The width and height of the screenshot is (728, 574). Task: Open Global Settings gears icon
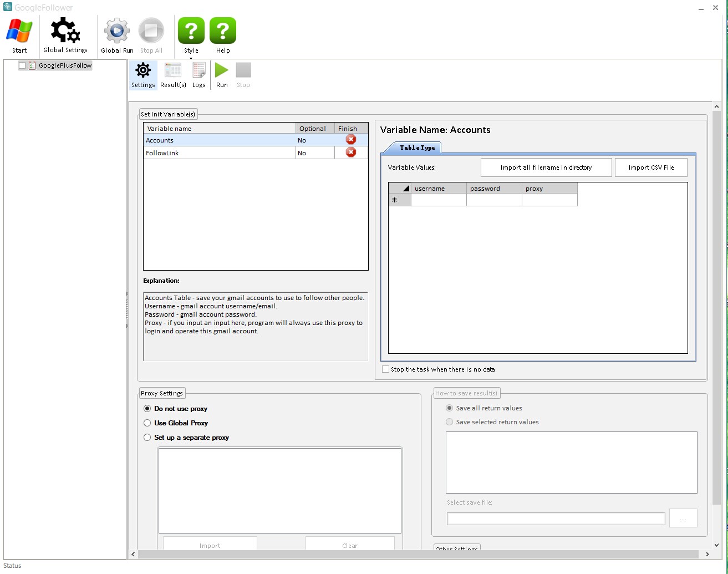click(x=65, y=31)
